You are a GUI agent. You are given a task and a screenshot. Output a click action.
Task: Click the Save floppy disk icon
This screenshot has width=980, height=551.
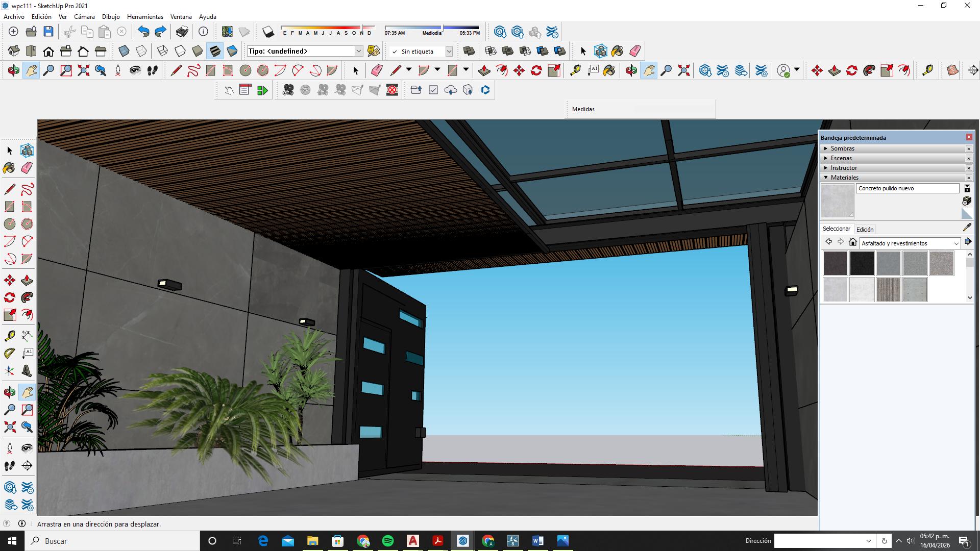[x=48, y=32]
